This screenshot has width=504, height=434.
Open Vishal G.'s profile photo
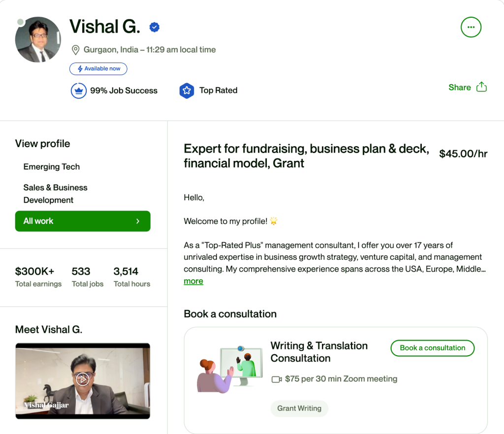(38, 40)
